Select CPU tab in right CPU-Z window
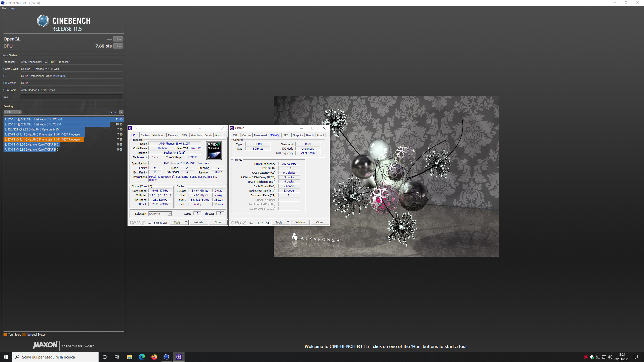 pos(235,135)
